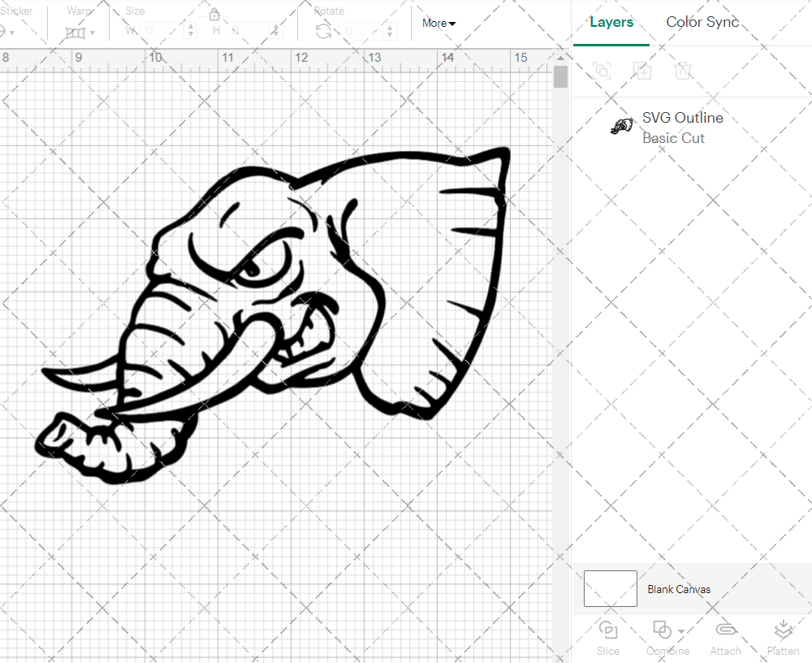Viewport: 812px width, 663px height.
Task: Click the Duplicate layer icon
Action: pyautogui.click(x=642, y=71)
